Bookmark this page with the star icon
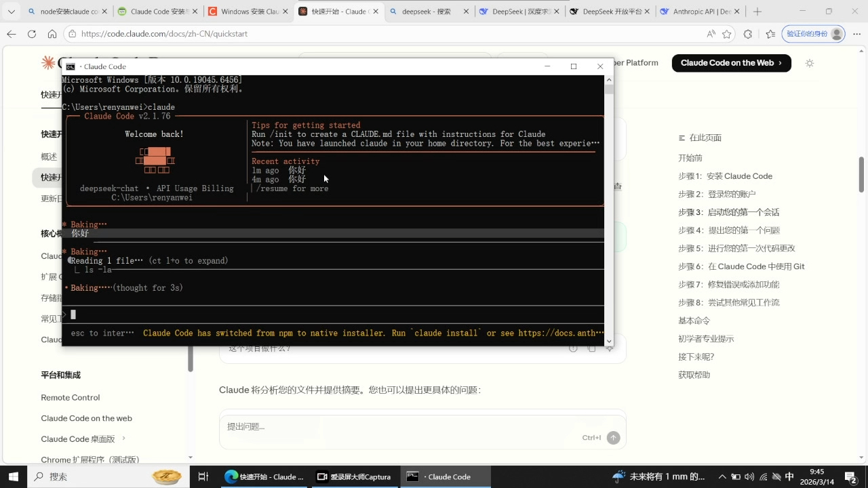This screenshot has width=868, height=488. click(727, 34)
